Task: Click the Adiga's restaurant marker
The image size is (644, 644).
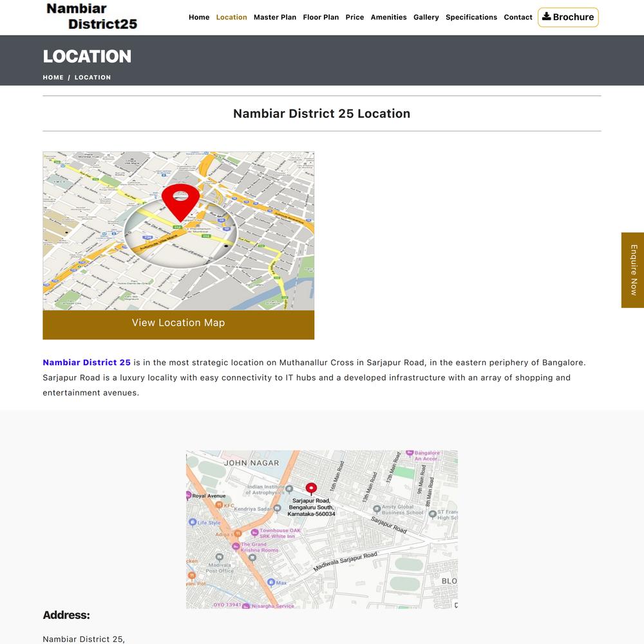Action: click(238, 534)
